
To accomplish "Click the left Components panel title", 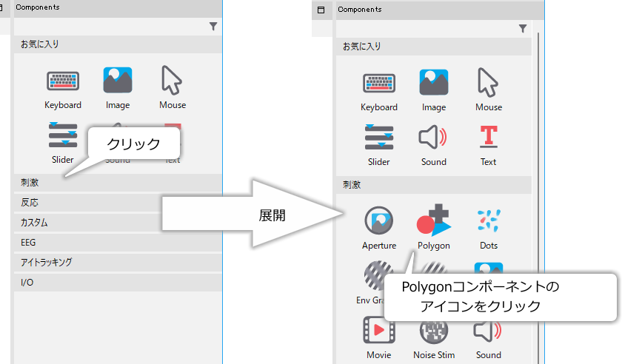I will coord(38,7).
